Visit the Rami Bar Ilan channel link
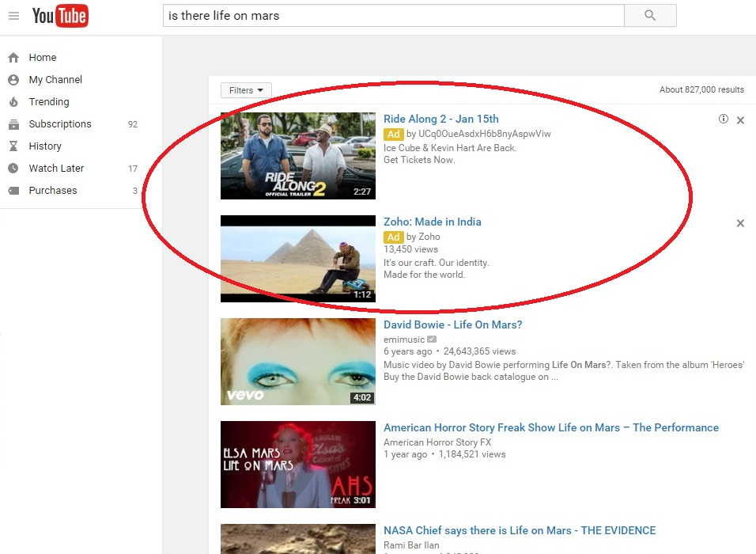Viewport: 756px width, 554px height. [411, 545]
